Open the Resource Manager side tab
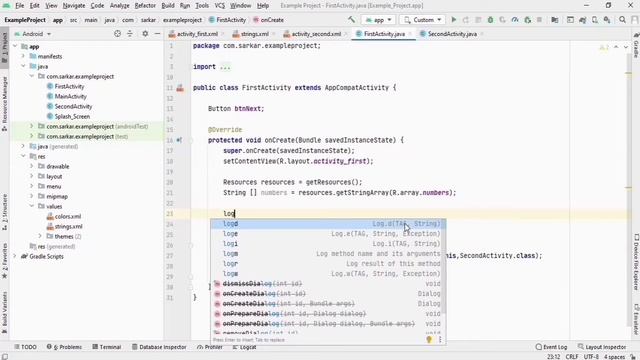 [x=4, y=104]
